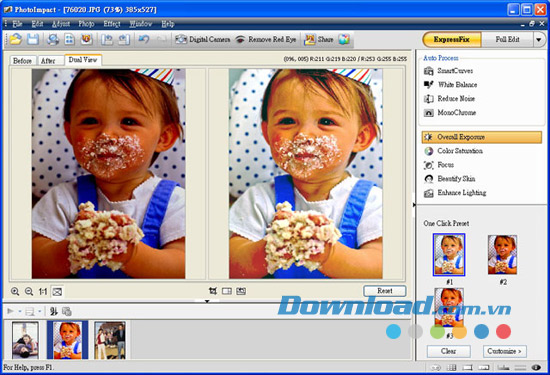Choose the Focus adjustment

438,165
